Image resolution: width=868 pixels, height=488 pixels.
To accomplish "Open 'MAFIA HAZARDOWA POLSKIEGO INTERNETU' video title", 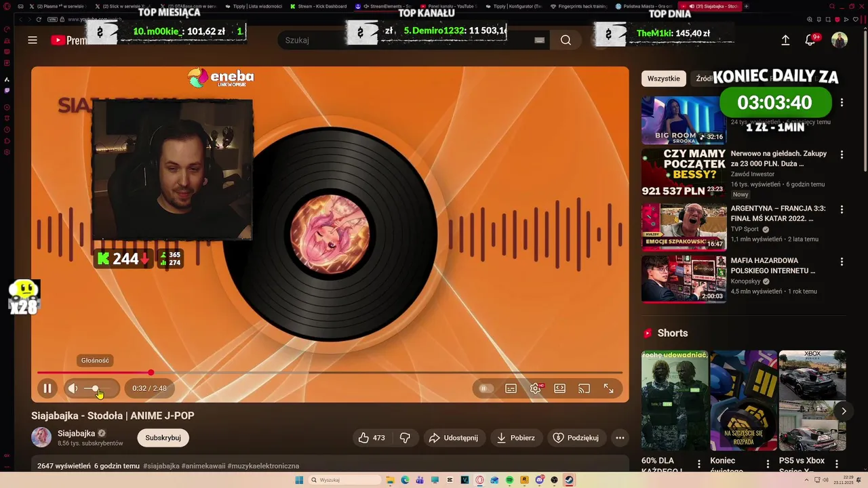I will click(773, 266).
